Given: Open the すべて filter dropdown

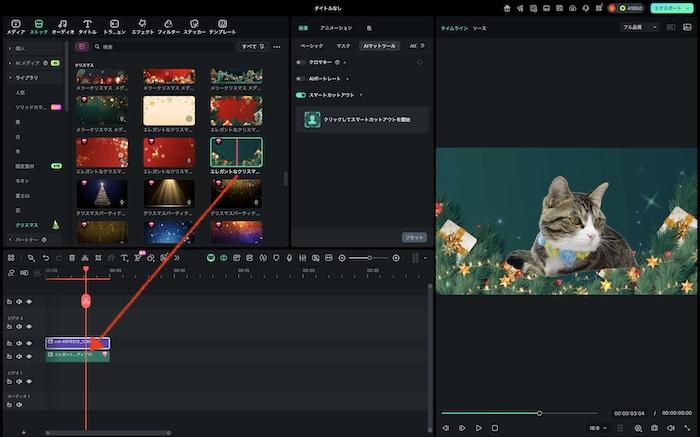Looking at the screenshot, I should (x=252, y=46).
